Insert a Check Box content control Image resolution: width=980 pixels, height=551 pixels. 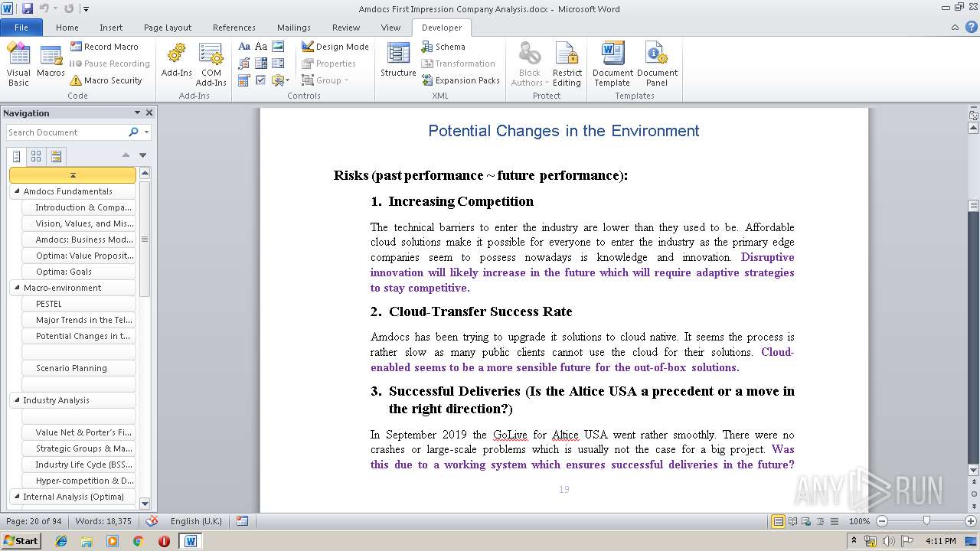[261, 80]
